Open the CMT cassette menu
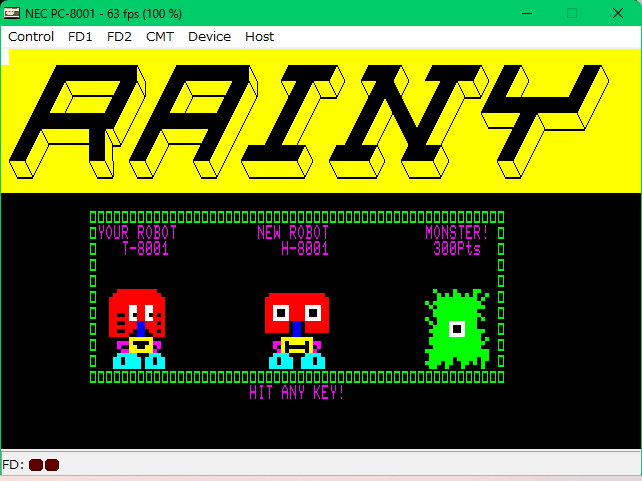This screenshot has height=481, width=642. pos(159,36)
